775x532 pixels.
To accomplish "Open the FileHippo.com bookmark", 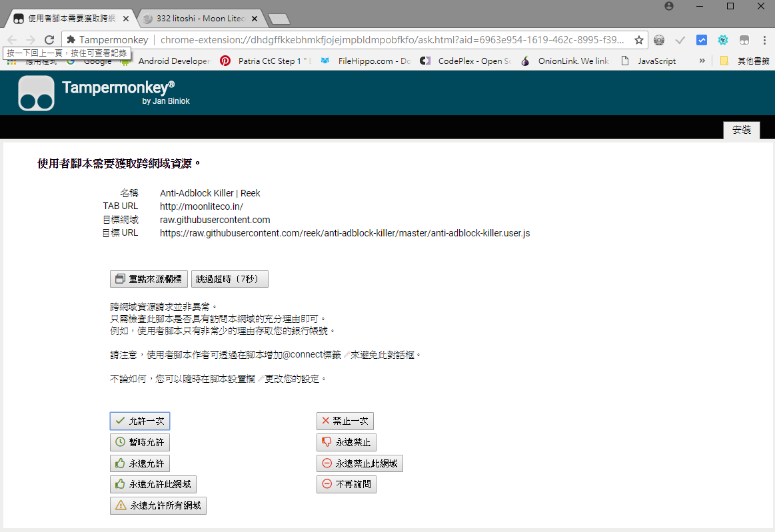I will [x=366, y=61].
